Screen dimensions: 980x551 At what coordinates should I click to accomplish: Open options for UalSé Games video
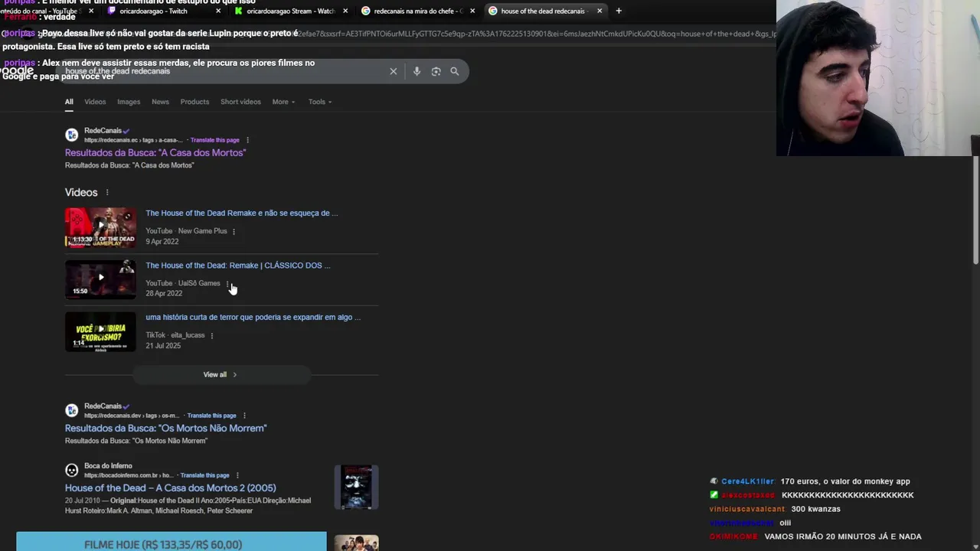227,283
